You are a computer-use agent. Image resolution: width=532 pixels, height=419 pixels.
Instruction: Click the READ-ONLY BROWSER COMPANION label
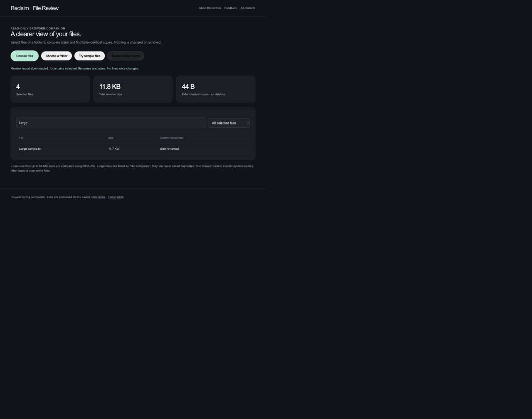point(38,28)
